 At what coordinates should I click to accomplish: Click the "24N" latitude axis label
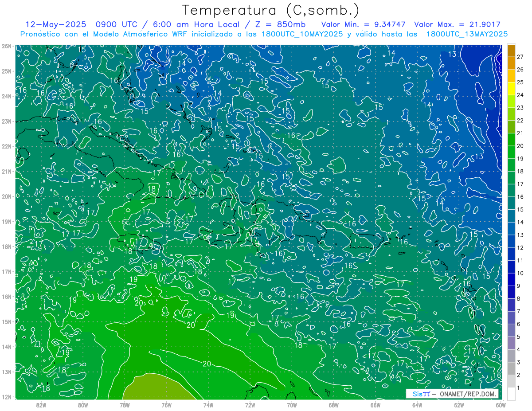click(6, 96)
